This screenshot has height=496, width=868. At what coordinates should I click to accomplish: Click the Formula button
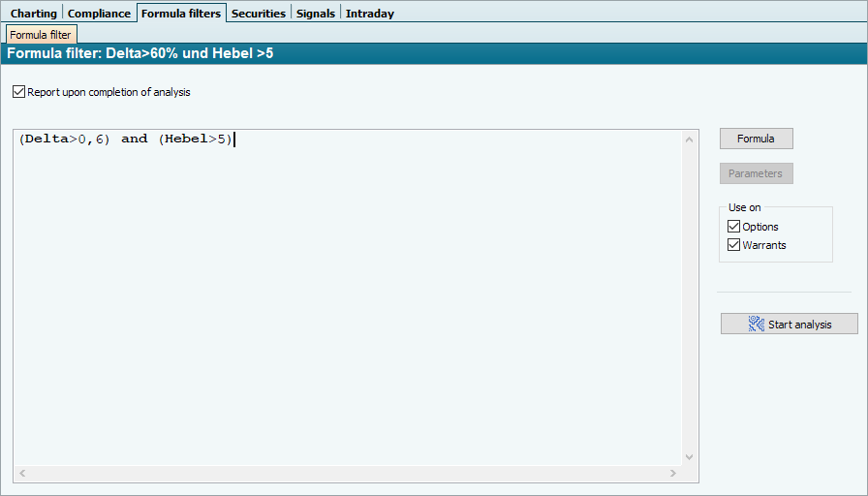pyautogui.click(x=756, y=139)
